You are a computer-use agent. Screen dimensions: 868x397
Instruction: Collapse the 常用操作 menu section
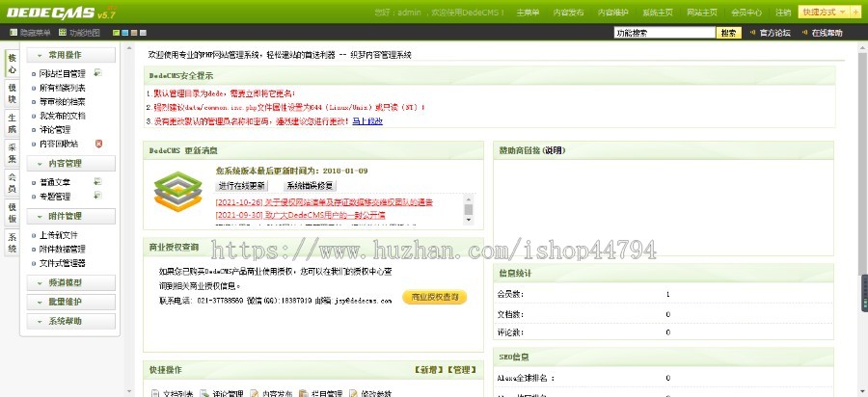70,55
